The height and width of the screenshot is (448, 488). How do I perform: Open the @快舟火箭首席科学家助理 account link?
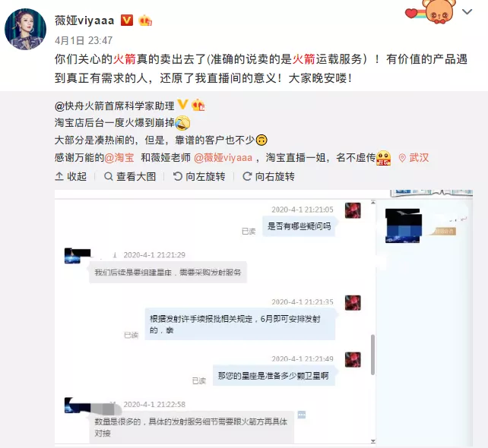pyautogui.click(x=114, y=106)
